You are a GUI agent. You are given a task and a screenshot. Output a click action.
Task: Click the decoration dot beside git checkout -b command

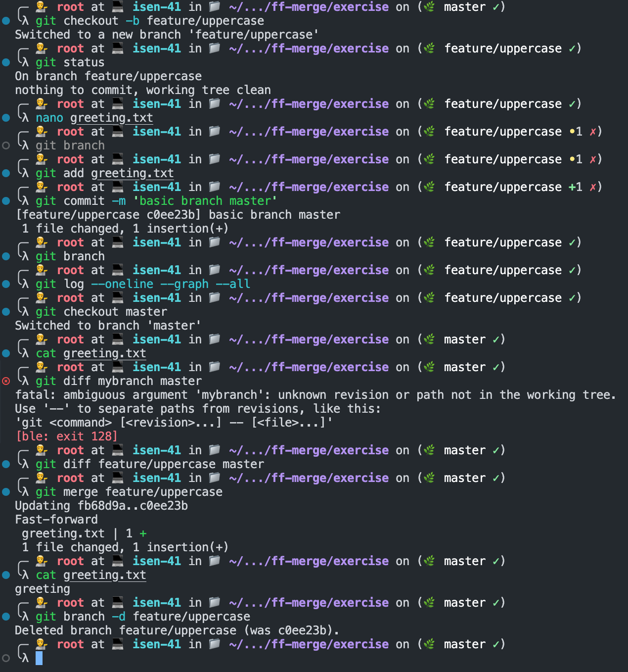[x=6, y=21]
